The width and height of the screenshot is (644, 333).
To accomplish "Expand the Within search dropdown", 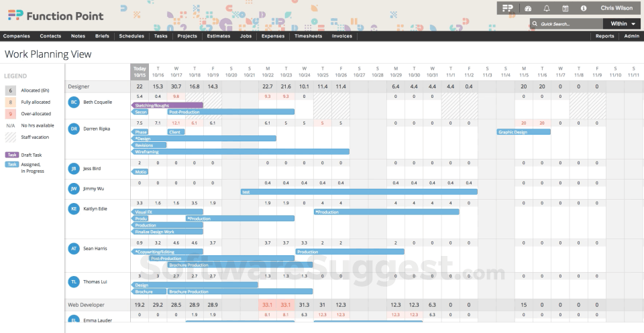I will click(x=623, y=23).
